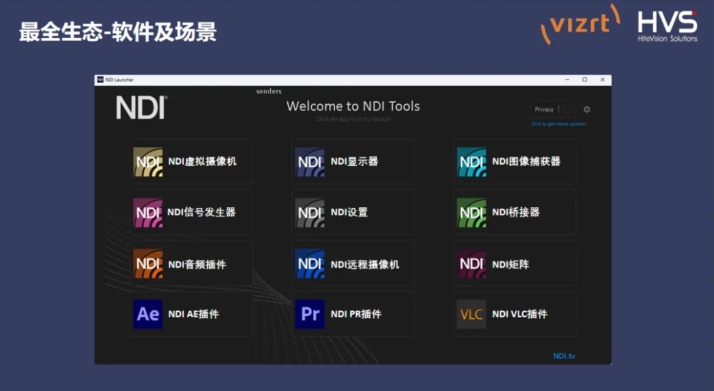Select the NDI AE插件 label
714x391 pixels.
[194, 314]
